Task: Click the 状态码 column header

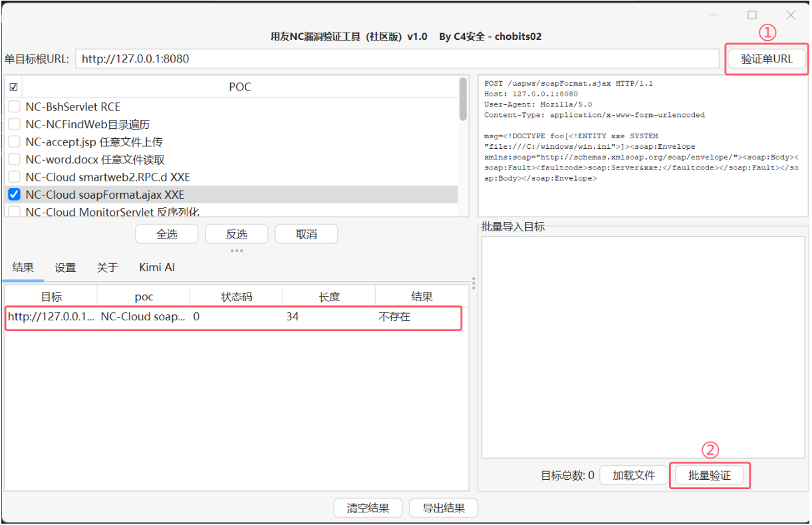Action: click(x=237, y=297)
